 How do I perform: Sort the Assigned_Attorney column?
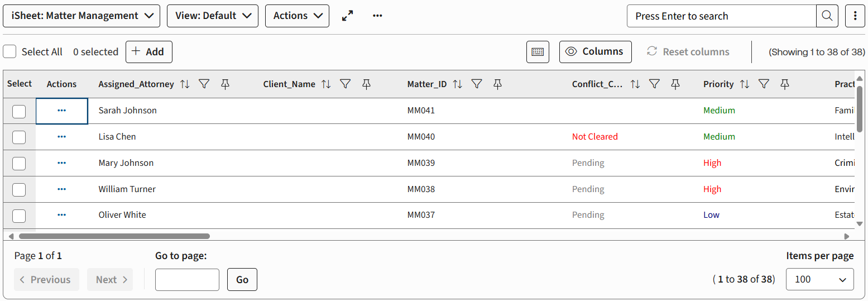(185, 84)
